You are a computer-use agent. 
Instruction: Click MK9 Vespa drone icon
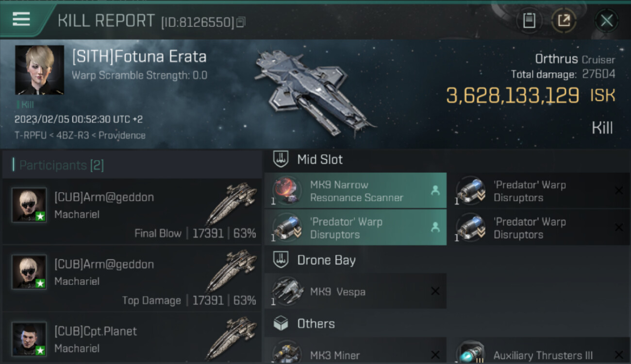pos(287,291)
